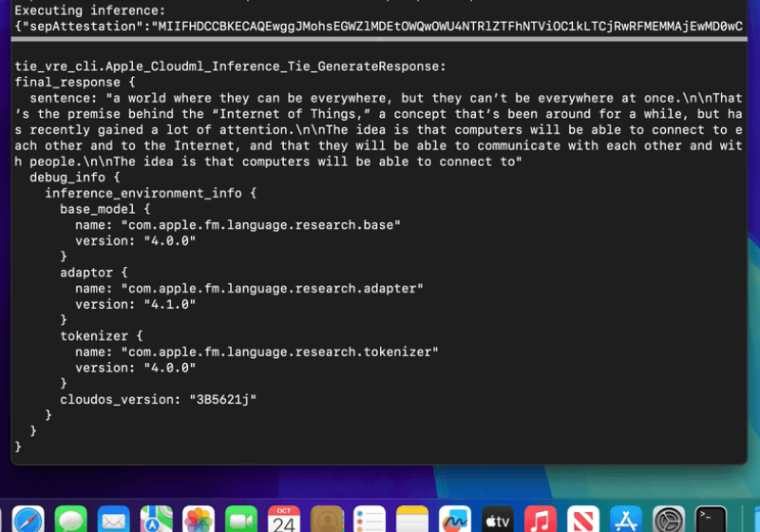The image size is (760, 532).
Task: Click the com.apple.fm.language.research.adapter name
Action: click(x=272, y=289)
